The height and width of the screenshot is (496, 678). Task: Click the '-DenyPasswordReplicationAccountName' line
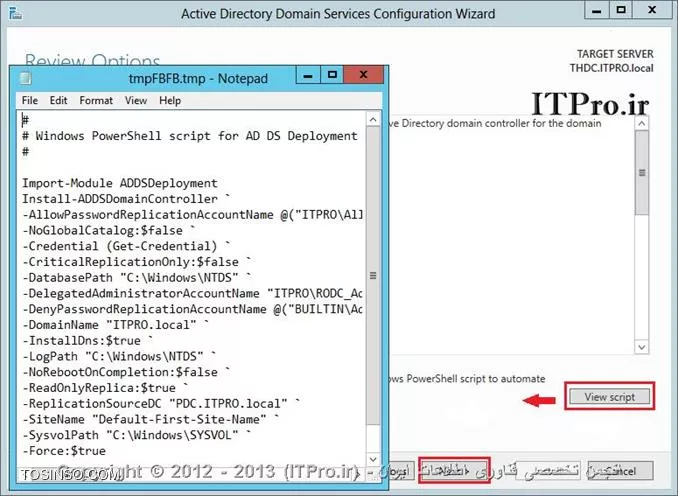192,309
